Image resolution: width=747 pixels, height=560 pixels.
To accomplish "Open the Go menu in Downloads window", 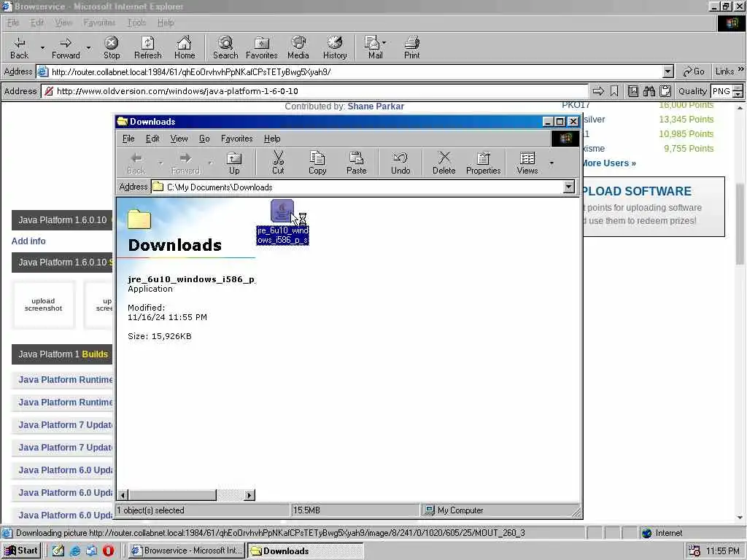I will coord(204,139).
